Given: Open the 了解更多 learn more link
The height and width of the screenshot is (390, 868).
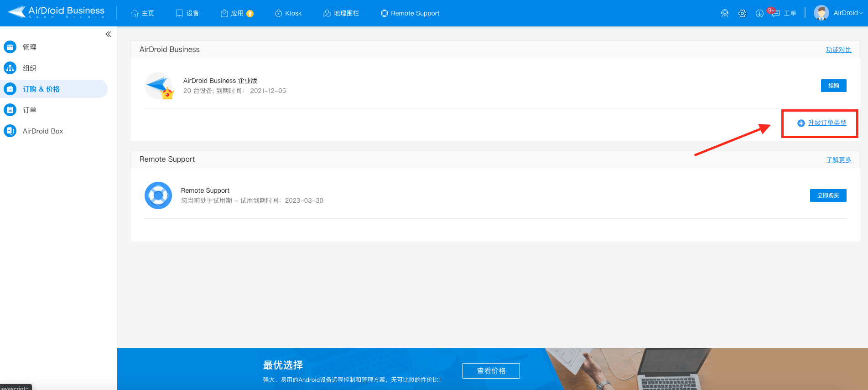Looking at the screenshot, I should pyautogui.click(x=838, y=160).
